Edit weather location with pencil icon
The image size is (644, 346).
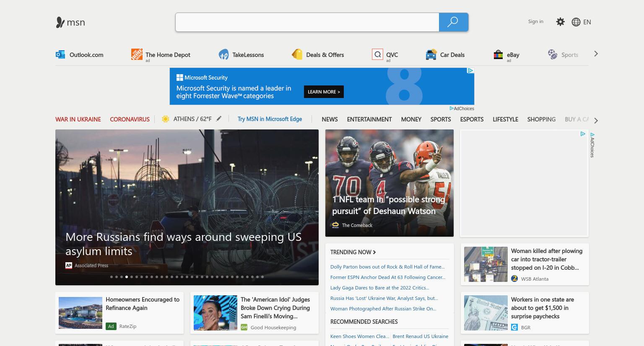click(219, 119)
